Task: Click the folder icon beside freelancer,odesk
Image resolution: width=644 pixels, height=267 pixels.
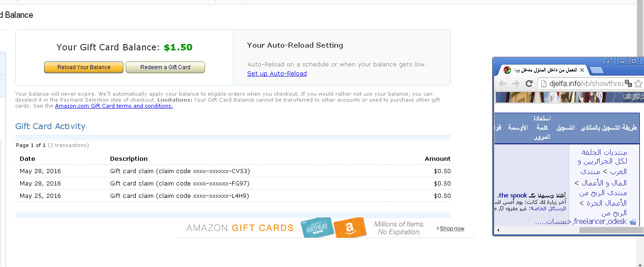Action: click(633, 222)
